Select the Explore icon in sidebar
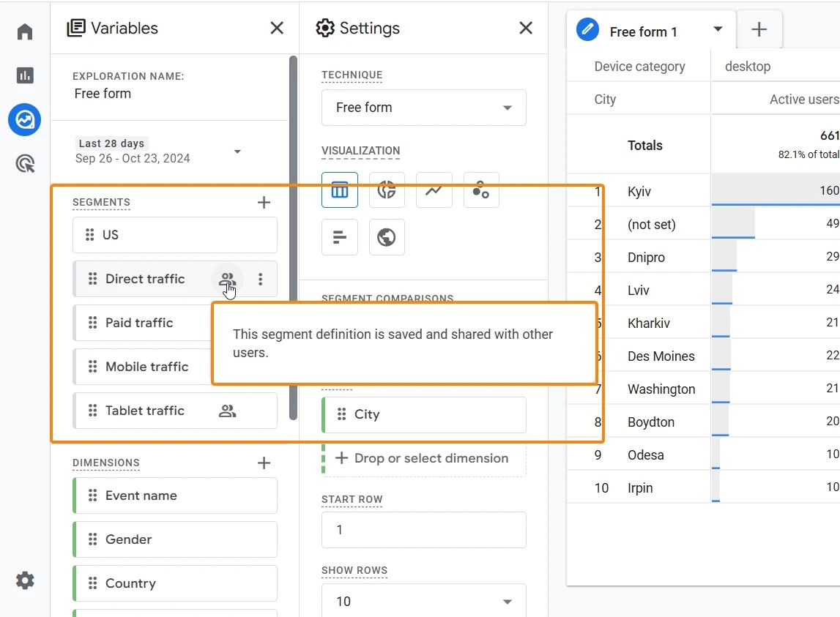The height and width of the screenshot is (617, 840). [x=25, y=119]
